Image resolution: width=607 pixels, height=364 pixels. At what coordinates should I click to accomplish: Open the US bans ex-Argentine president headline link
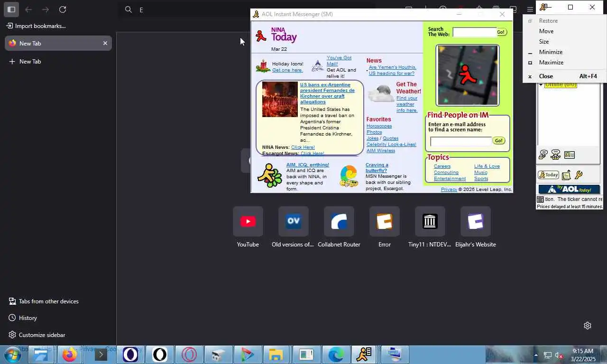[327, 93]
